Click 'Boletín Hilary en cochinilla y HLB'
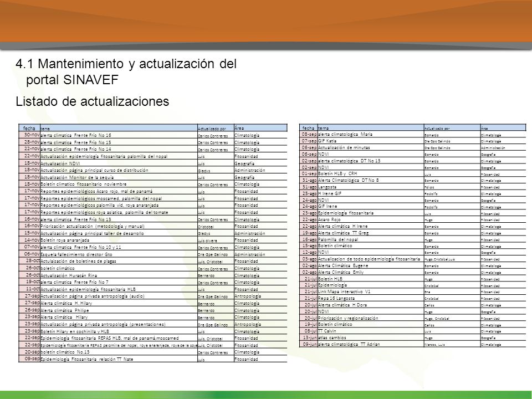The image size is (532, 399). click(75, 331)
